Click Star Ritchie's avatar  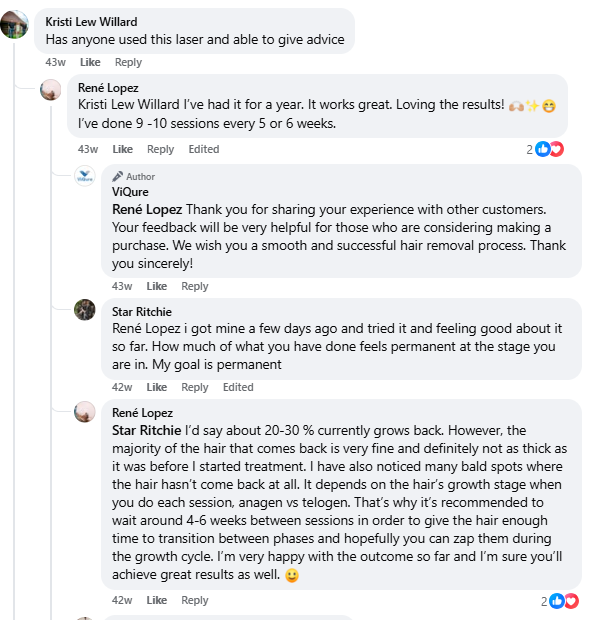[85, 309]
